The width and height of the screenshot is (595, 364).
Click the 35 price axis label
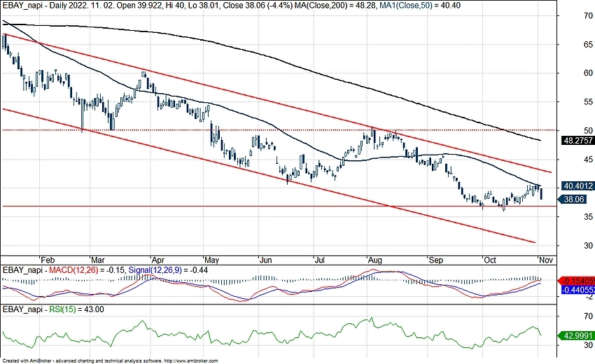click(588, 217)
